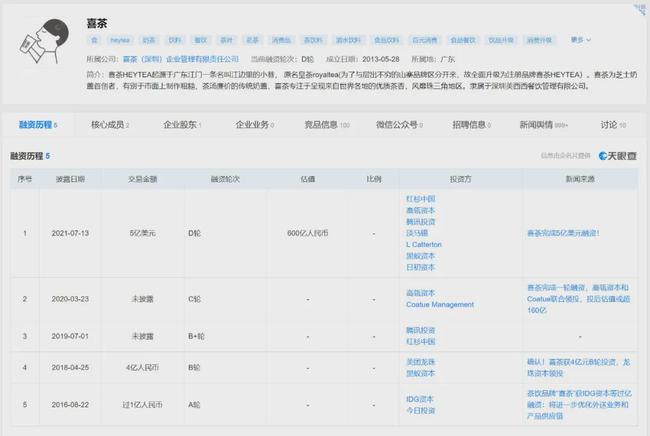Viewport: 650px width, 436px height.
Task: Select the 奶茶 tag
Action: pos(148,40)
